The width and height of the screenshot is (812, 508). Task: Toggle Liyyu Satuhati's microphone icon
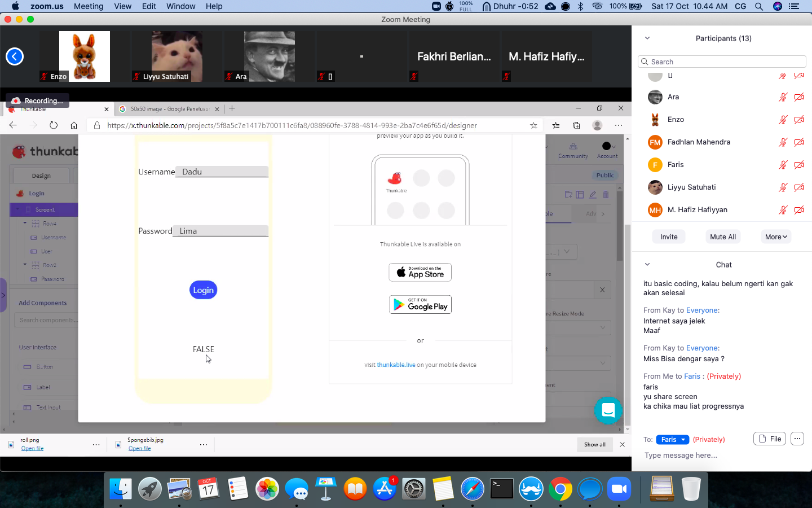pyautogui.click(x=783, y=187)
